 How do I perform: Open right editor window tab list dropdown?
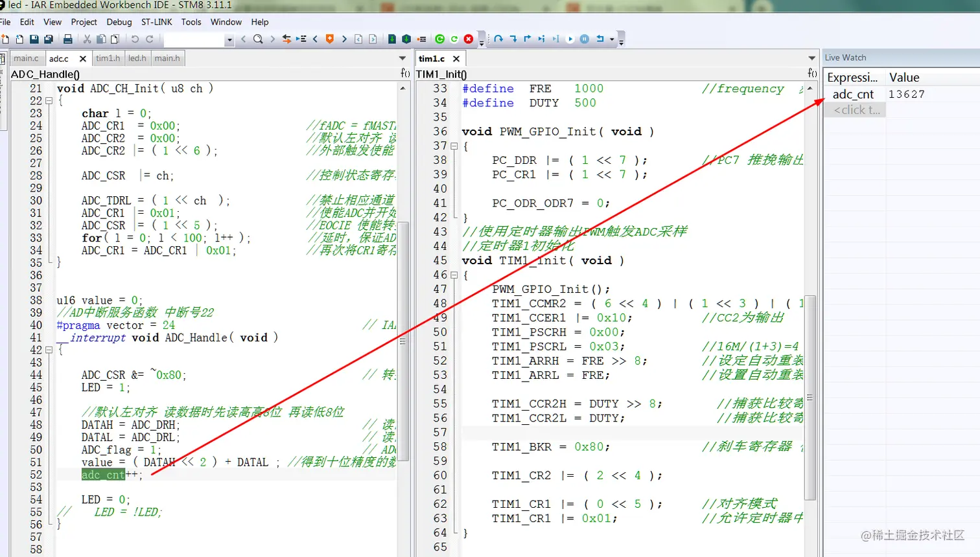pos(811,58)
